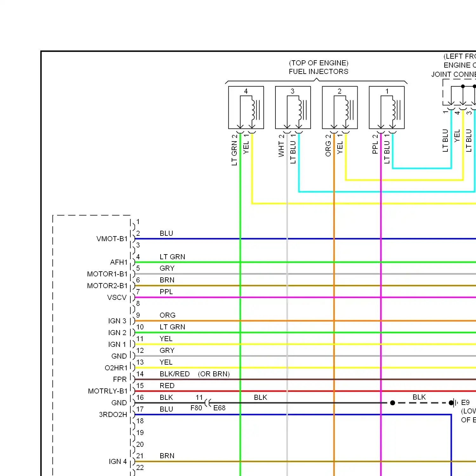The width and height of the screenshot is (476, 476).
Task: Click the GND label at pin 12
Action: (119, 356)
